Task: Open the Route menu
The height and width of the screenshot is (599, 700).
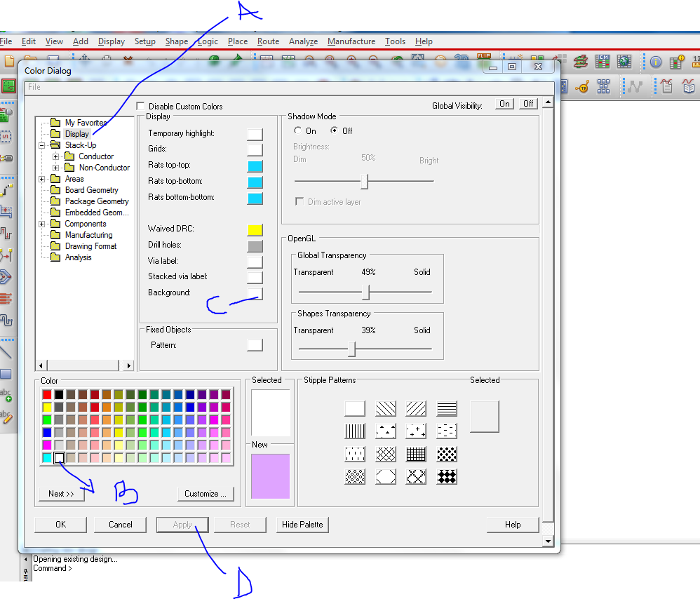Action: click(269, 41)
